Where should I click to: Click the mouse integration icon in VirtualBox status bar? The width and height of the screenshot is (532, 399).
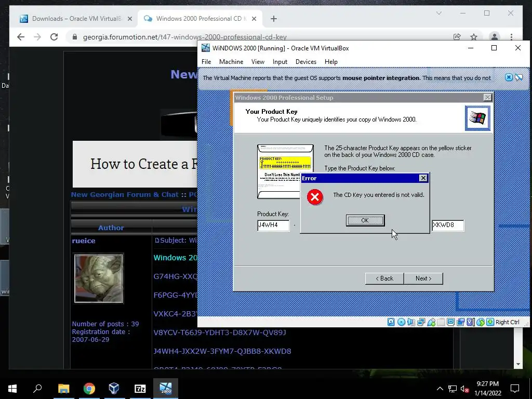[480, 322]
